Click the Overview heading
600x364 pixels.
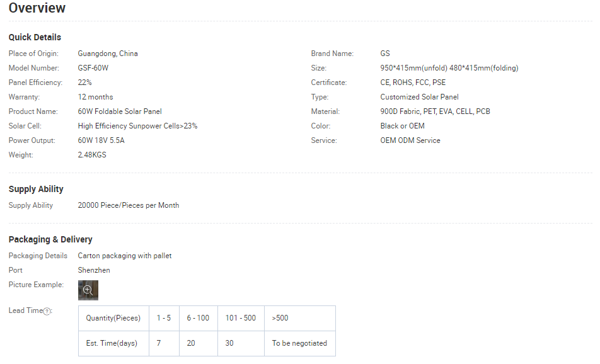click(37, 8)
